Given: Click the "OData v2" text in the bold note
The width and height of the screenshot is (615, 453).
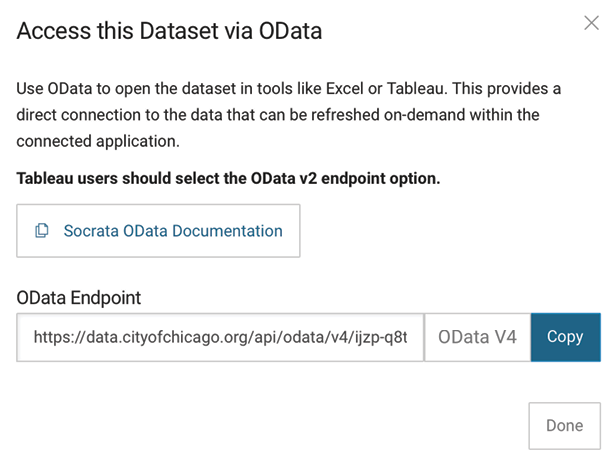Looking at the screenshot, I should coord(284,178).
